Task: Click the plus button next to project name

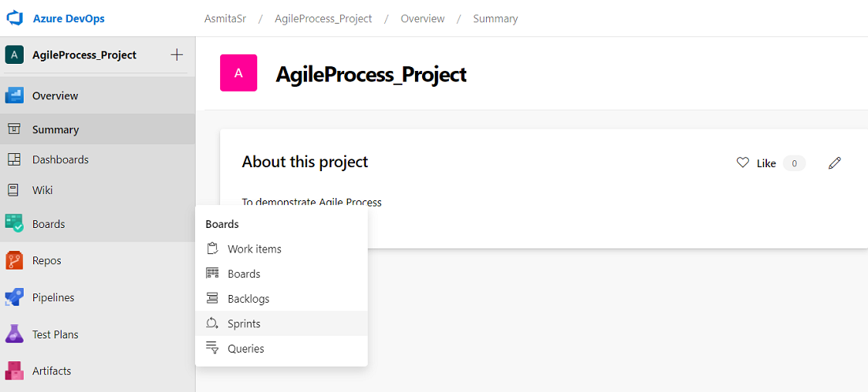Action: (x=177, y=54)
